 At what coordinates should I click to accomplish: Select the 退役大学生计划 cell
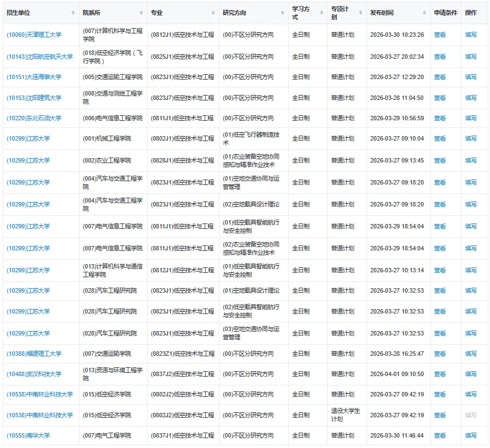346,415
